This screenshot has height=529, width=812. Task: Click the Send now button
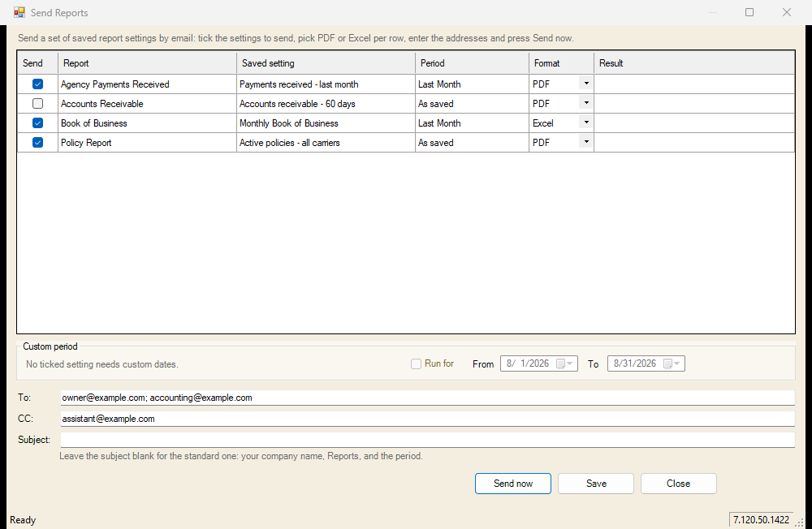513,484
